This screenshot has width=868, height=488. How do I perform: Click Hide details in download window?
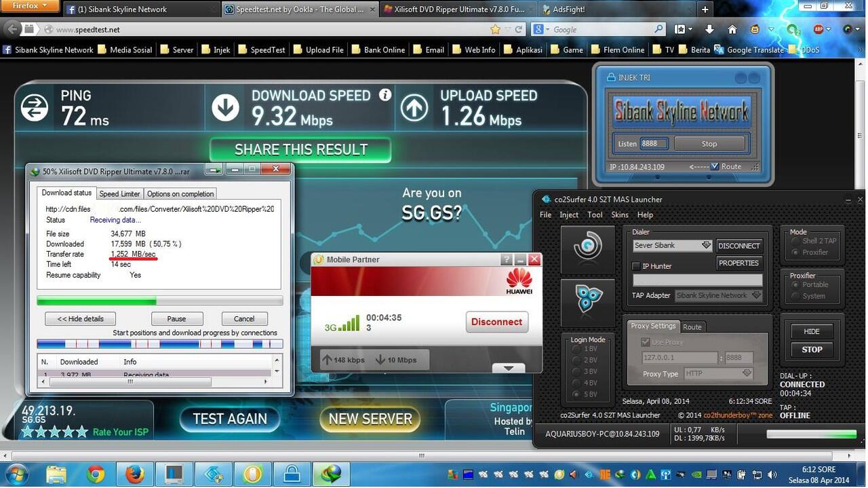[x=81, y=318]
